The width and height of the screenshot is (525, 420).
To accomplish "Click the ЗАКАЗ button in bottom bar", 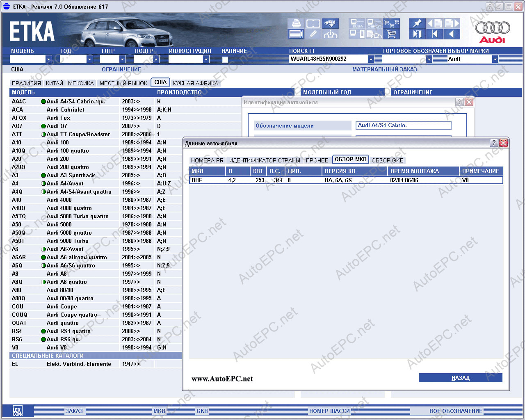I will pos(74,411).
